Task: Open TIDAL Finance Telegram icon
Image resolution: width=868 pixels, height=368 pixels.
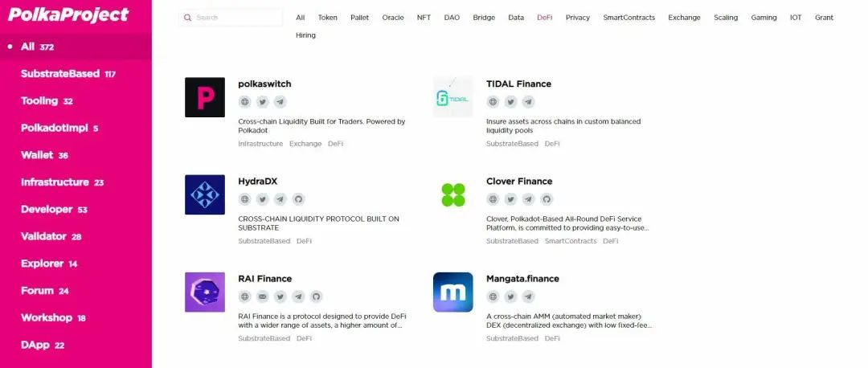Action: [529, 102]
